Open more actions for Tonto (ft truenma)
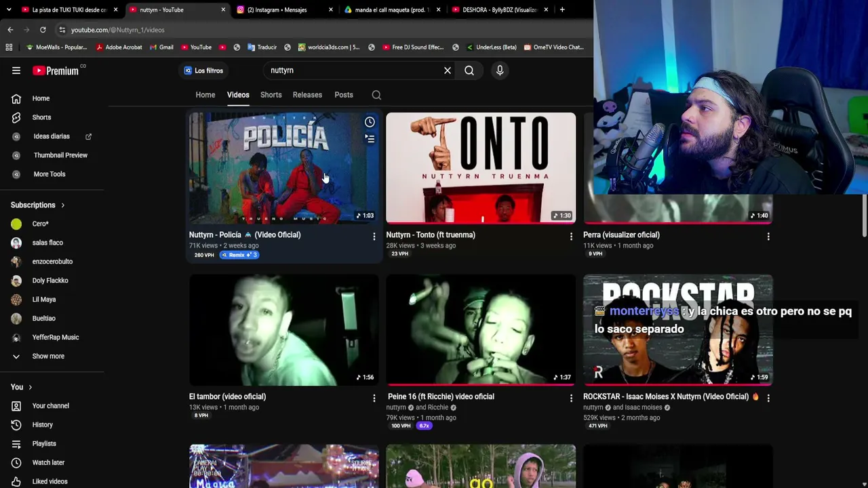The image size is (868, 488). coord(571,237)
